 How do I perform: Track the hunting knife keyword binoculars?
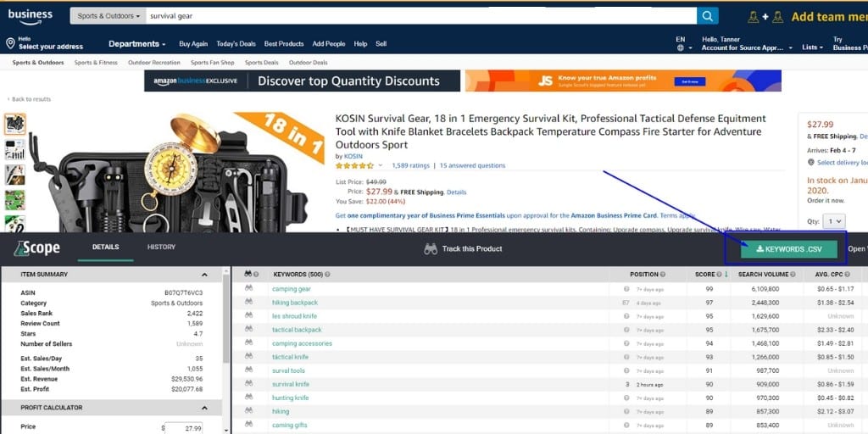[x=248, y=398]
